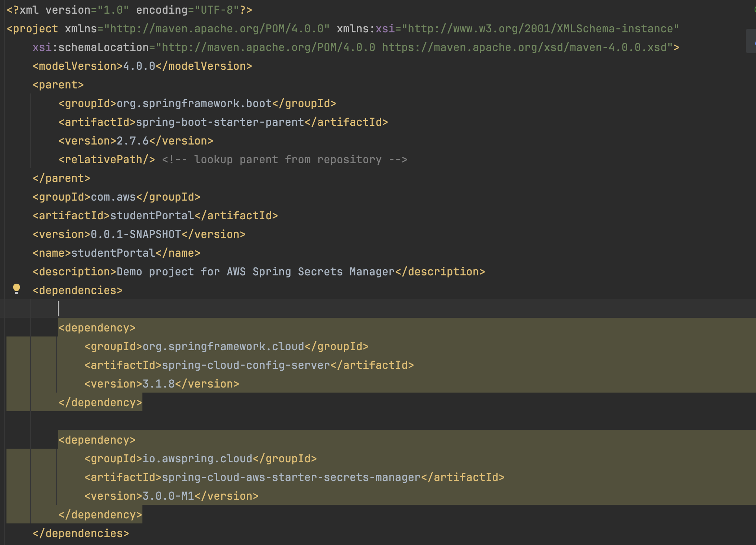Click the 0.0.1-SNAPSHOT version value
Image resolution: width=756 pixels, height=545 pixels.
click(136, 234)
